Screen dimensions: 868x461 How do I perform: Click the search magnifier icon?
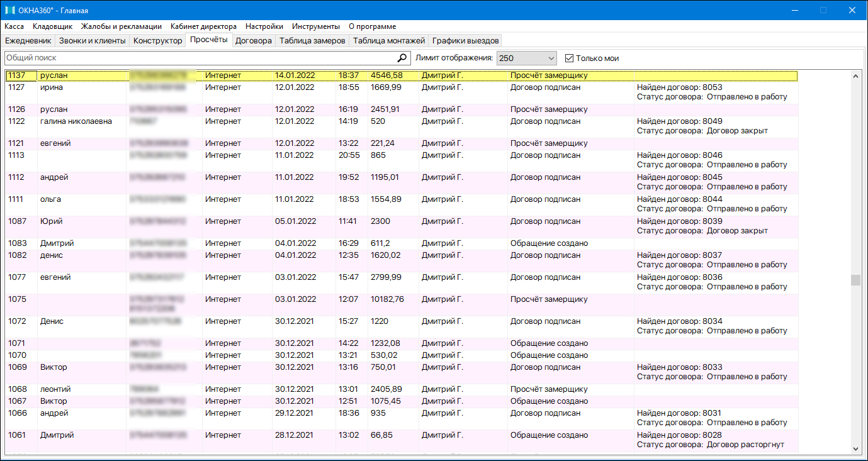403,58
